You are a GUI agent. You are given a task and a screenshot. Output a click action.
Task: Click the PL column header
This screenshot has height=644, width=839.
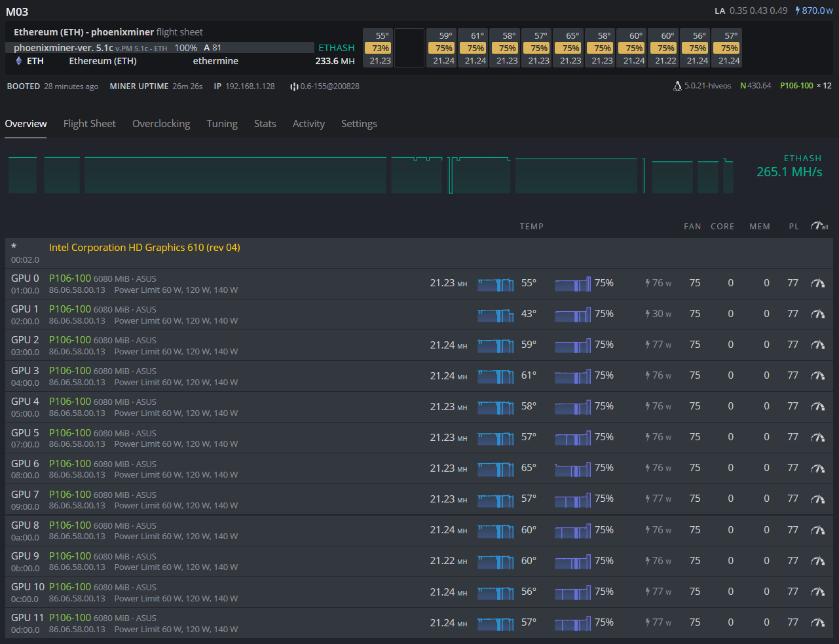[x=794, y=227]
